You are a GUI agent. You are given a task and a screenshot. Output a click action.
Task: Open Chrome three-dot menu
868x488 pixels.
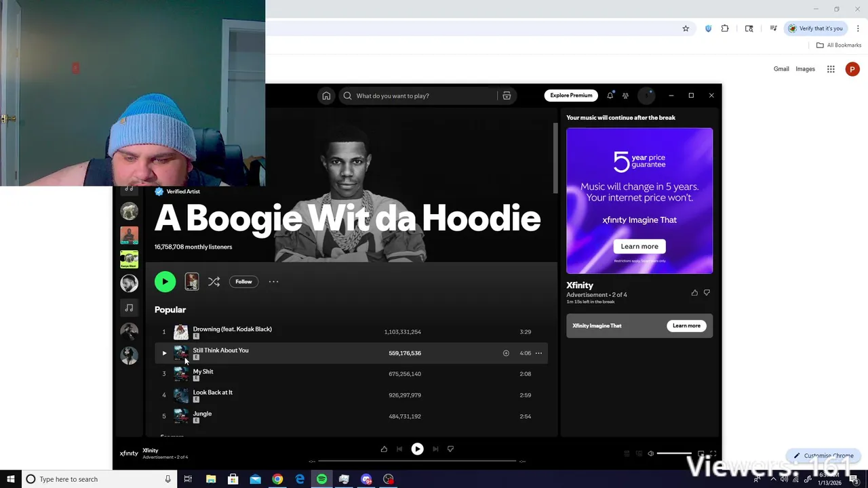tap(858, 28)
